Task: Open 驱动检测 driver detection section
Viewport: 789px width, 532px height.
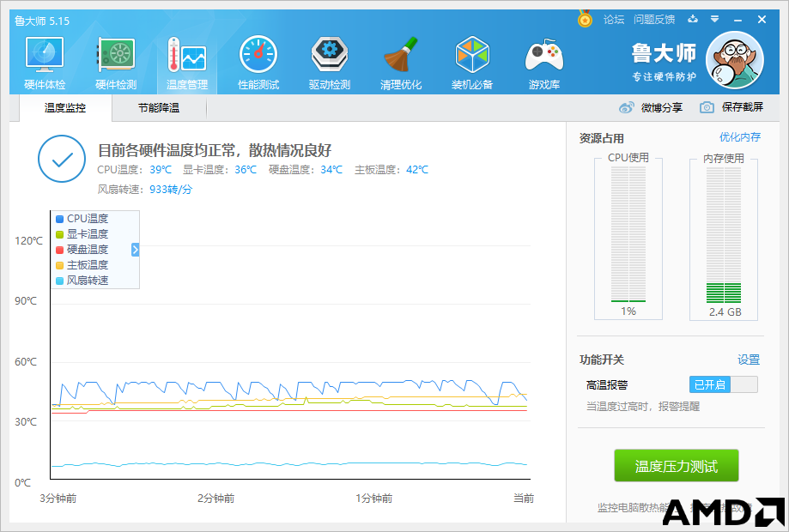Action: [x=330, y=63]
